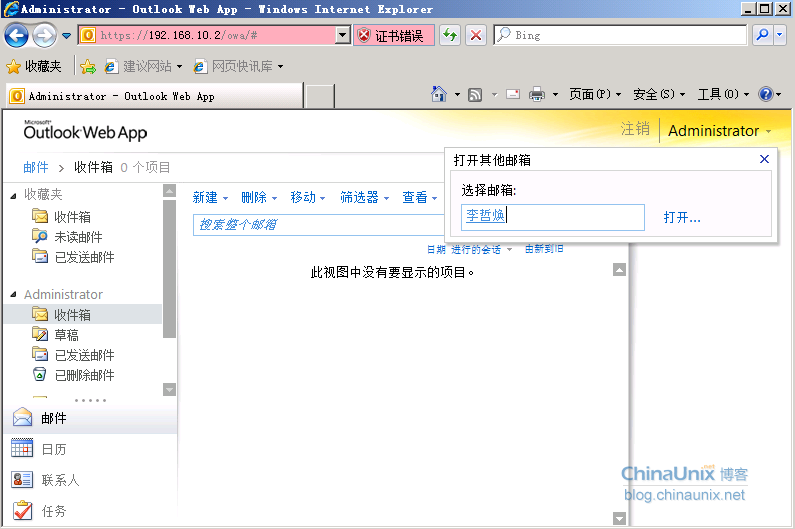Click the Deleted Items recycle bin icon

pos(40,374)
